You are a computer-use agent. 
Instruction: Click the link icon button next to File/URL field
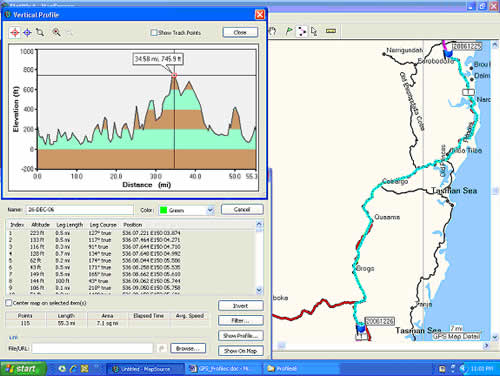pyautogui.click(x=162, y=348)
